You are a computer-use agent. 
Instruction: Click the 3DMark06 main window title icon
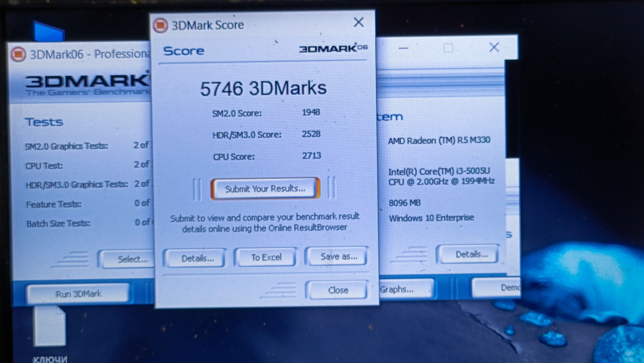click(18, 54)
